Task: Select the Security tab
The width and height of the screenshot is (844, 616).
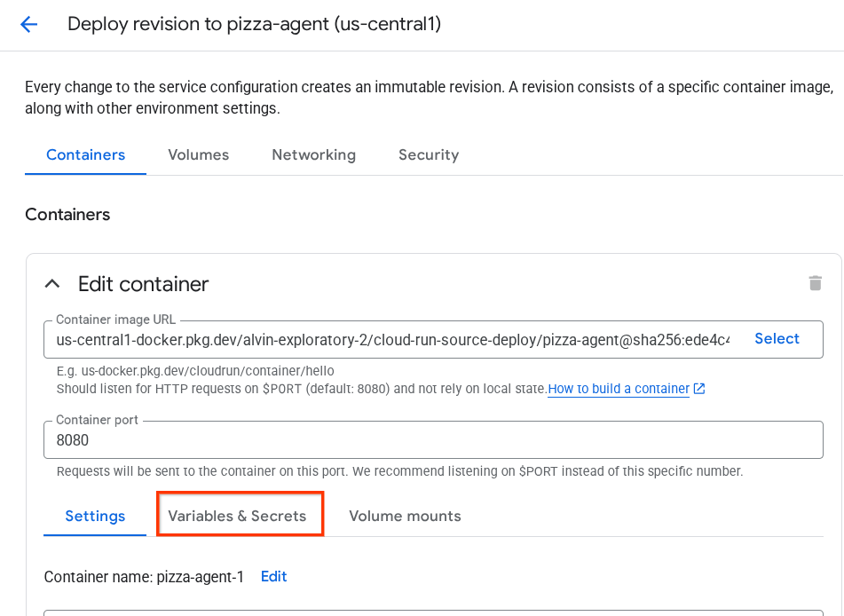Action: click(x=428, y=154)
